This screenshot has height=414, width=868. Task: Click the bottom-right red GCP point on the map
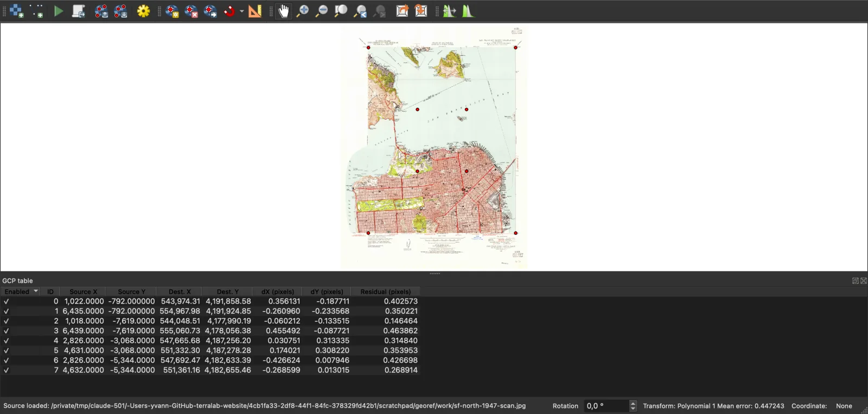coord(515,233)
